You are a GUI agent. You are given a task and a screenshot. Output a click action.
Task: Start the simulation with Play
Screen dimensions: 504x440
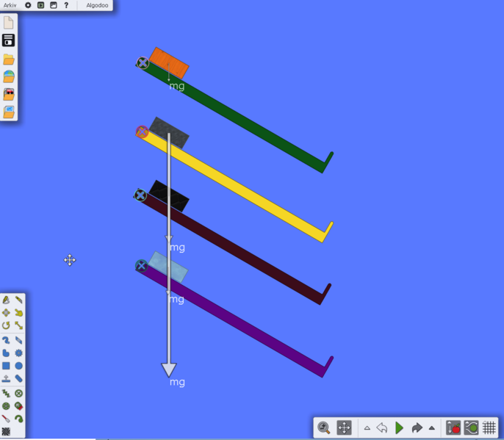coord(399,428)
